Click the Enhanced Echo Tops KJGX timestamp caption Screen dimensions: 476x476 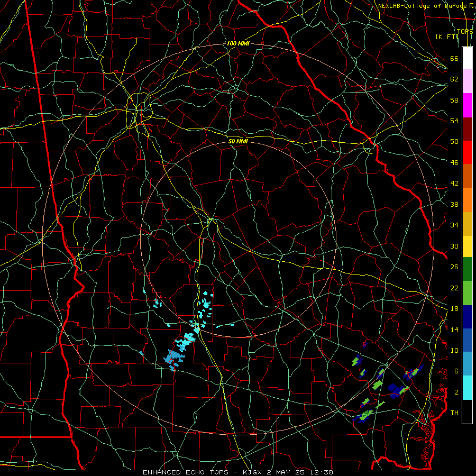tap(238, 472)
